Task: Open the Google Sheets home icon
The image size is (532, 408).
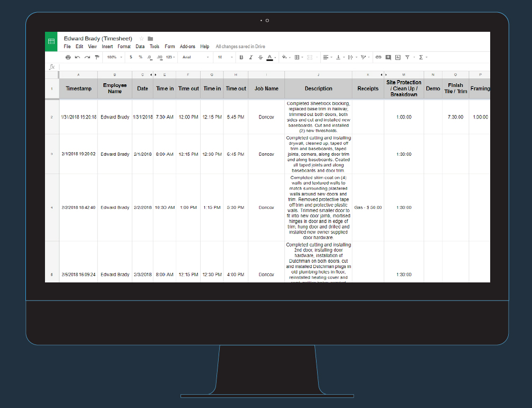Action: [x=51, y=42]
